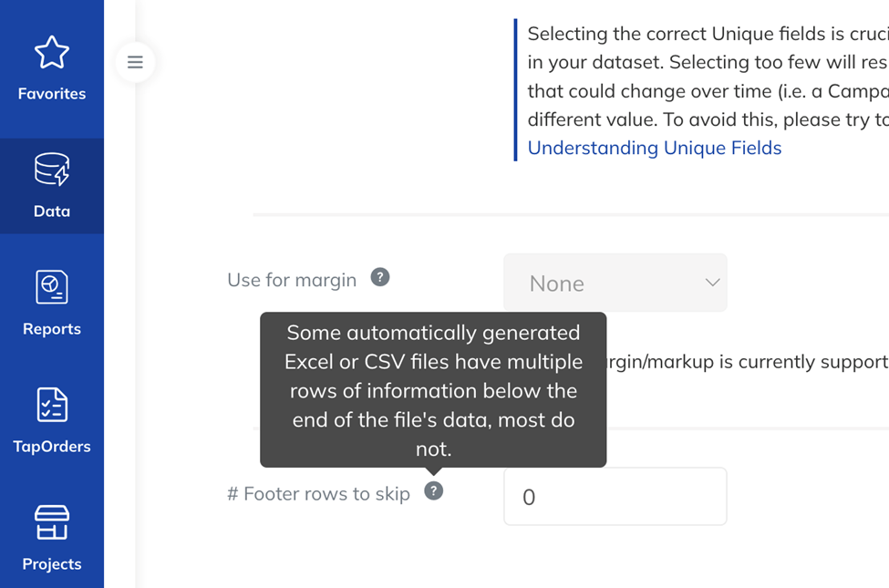Click help icon next to Use for margin
The image size is (889, 588).
pyautogui.click(x=380, y=277)
